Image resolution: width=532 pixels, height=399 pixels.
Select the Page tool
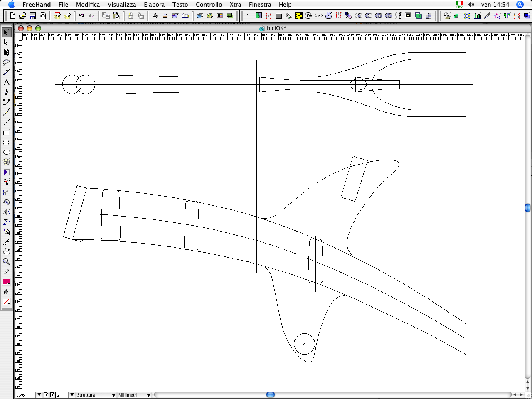coord(6,52)
